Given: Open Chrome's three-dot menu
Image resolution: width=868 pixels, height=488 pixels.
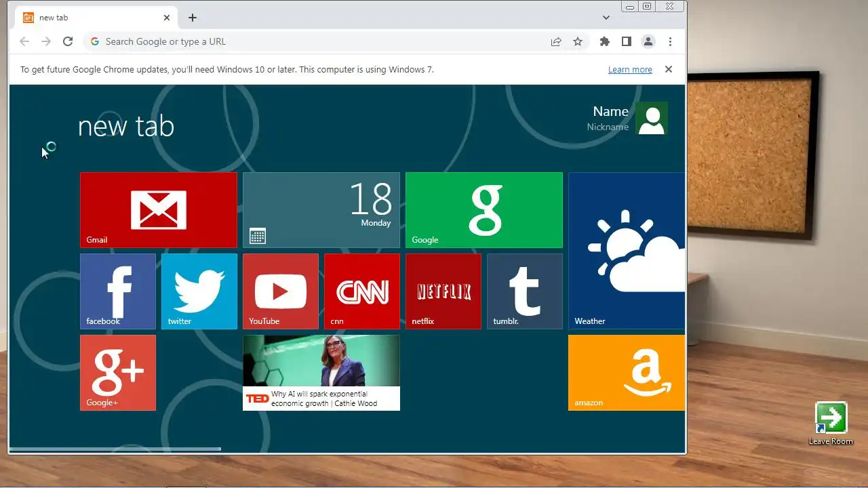Looking at the screenshot, I should click(670, 41).
